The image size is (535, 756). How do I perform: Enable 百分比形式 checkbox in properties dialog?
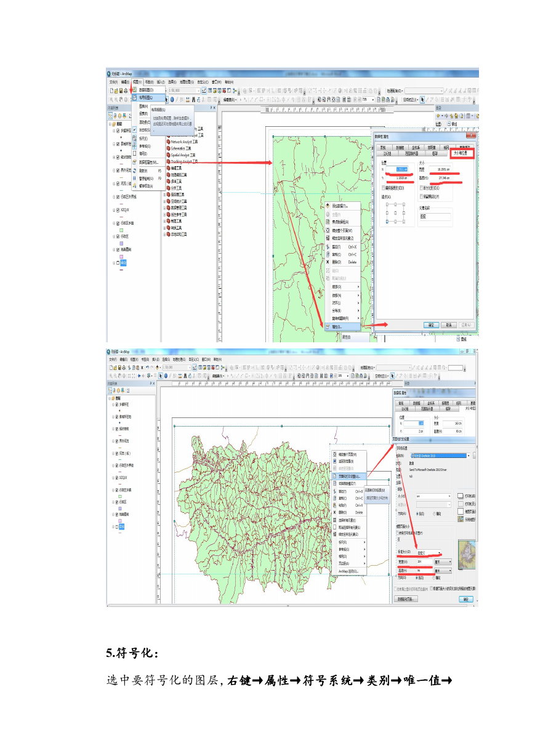(x=421, y=188)
